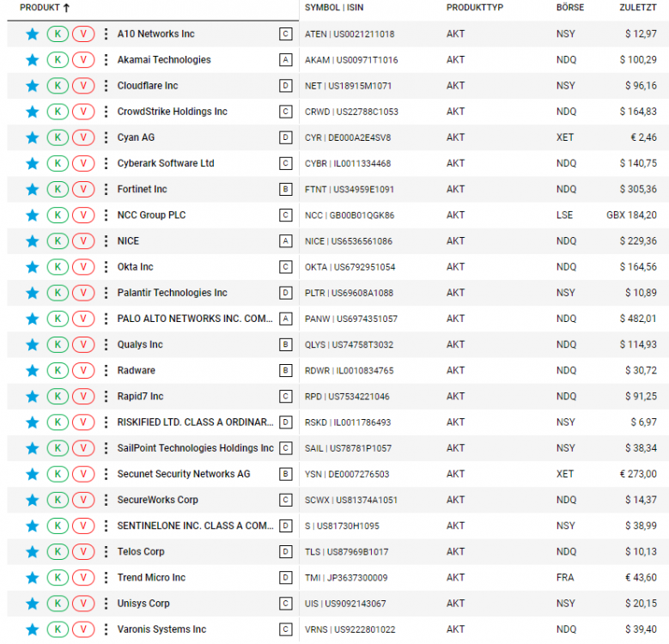Toggle favorite star for Cyan AG

click(33, 137)
